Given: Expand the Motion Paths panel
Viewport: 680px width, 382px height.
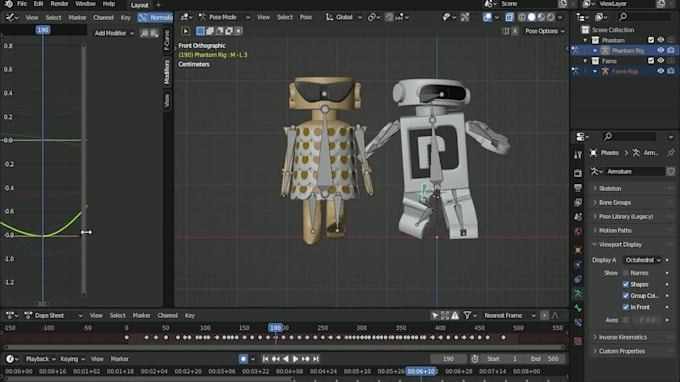Looking at the screenshot, I should [633, 230].
